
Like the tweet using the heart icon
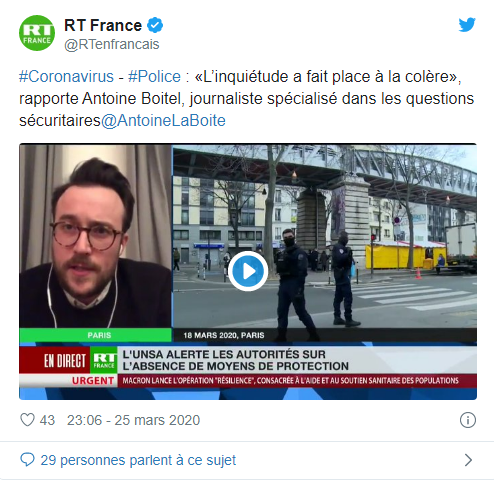click(27, 420)
